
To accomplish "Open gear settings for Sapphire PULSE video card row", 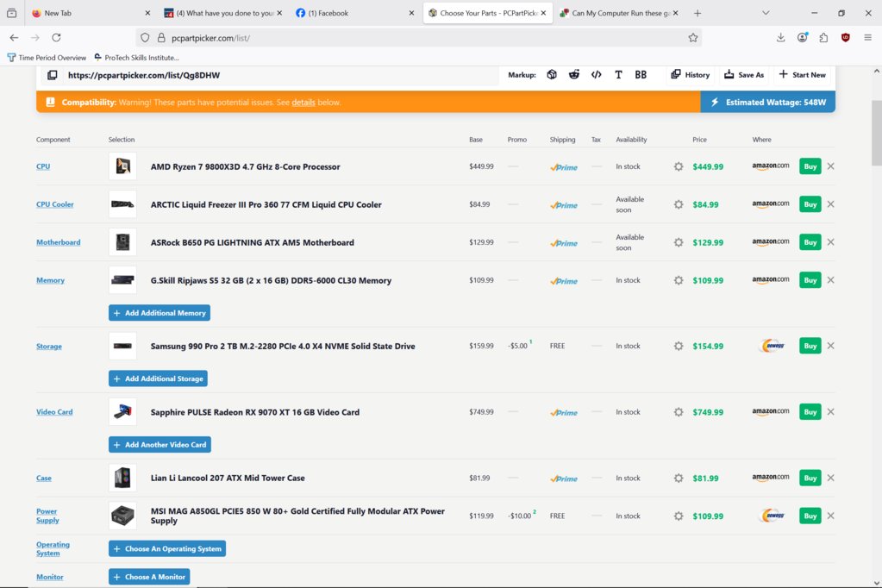I will [x=679, y=412].
